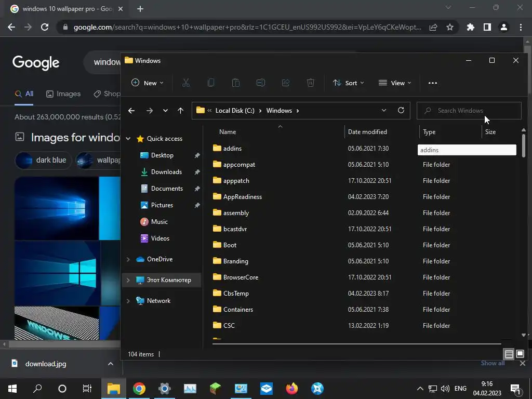Share this page from address bar

(x=433, y=27)
